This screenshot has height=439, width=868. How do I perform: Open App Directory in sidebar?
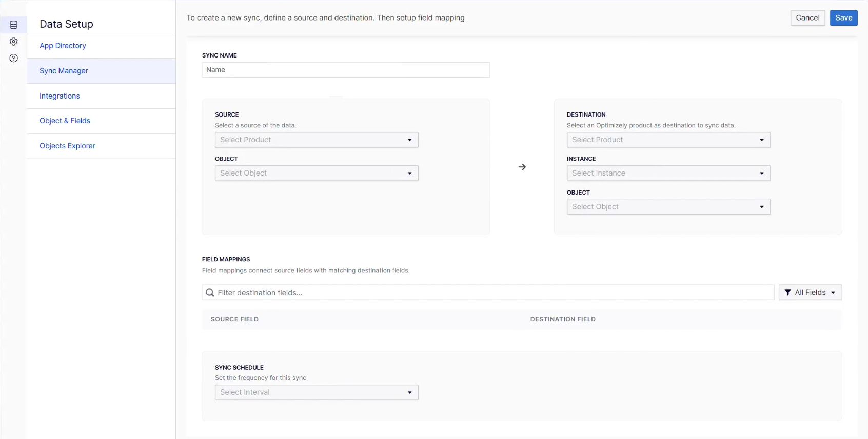[63, 46]
